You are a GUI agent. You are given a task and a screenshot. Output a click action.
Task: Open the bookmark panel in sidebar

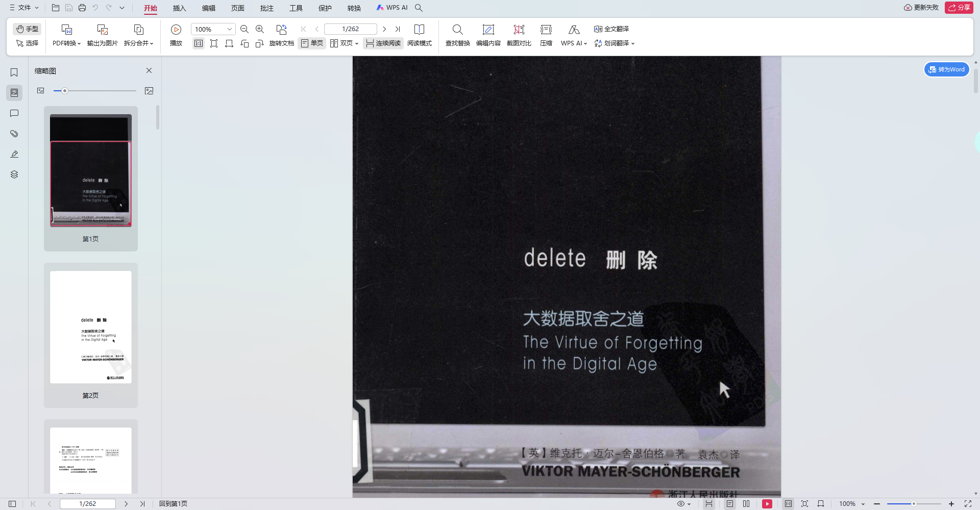click(x=14, y=72)
